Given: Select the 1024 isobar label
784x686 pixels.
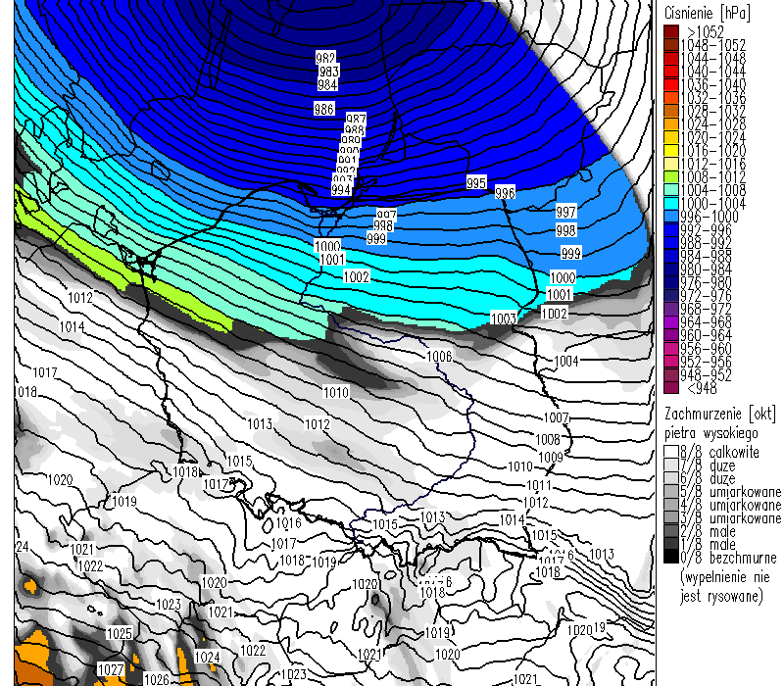Looking at the screenshot, I should [207, 657].
